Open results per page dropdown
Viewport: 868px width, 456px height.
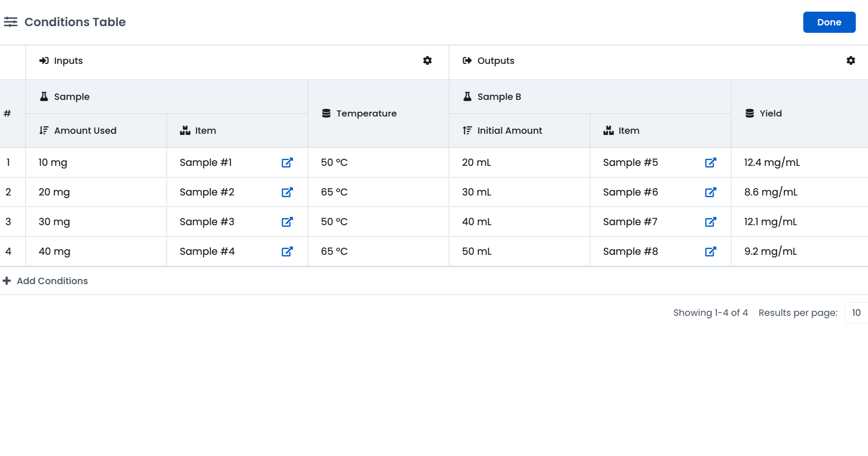point(856,313)
